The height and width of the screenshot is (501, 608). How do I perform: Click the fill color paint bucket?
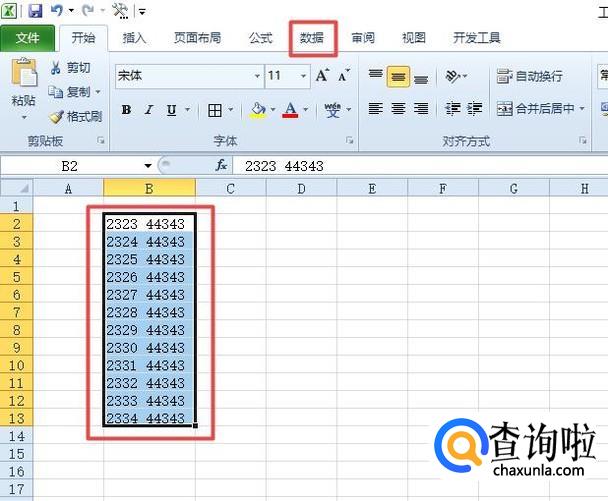[259, 110]
